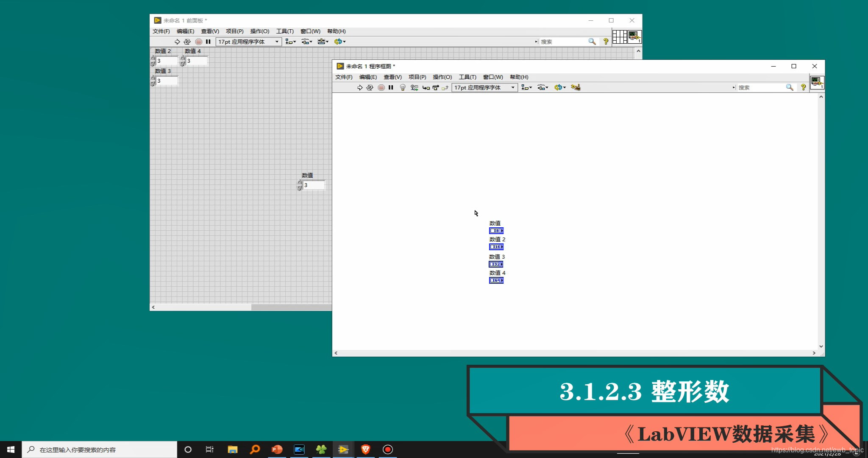The width and height of the screenshot is (868, 458).
Task: Click front panel horizontal scrollbar thumb
Action: click(x=292, y=307)
